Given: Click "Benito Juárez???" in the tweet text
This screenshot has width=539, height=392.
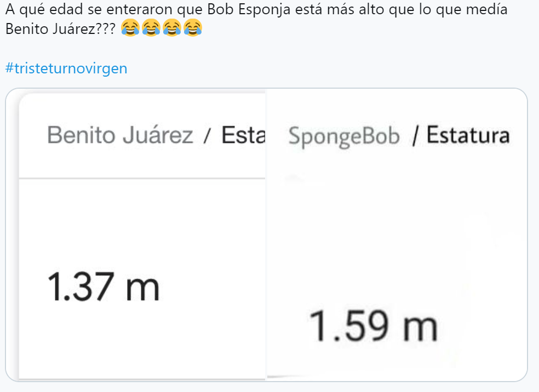Looking at the screenshot, I should point(60,28).
